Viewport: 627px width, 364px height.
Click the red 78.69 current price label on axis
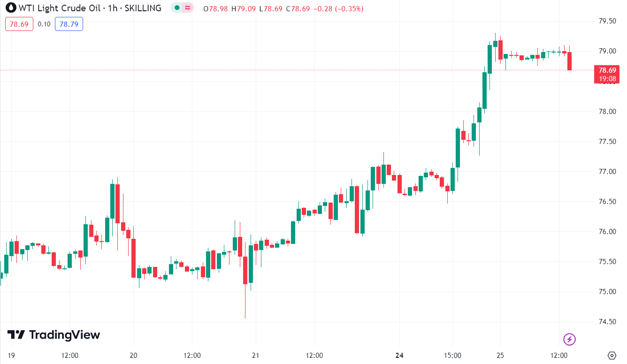pyautogui.click(x=607, y=70)
